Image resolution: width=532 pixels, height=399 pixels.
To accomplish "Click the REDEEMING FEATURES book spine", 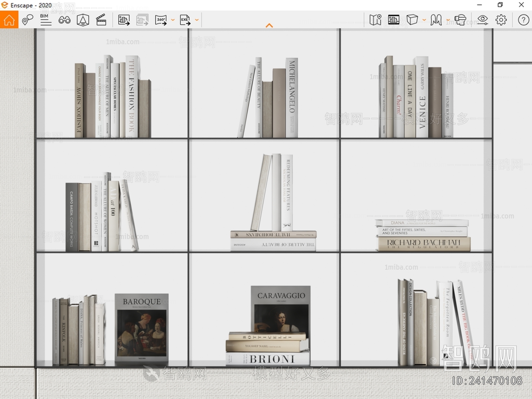I will click(287, 193).
